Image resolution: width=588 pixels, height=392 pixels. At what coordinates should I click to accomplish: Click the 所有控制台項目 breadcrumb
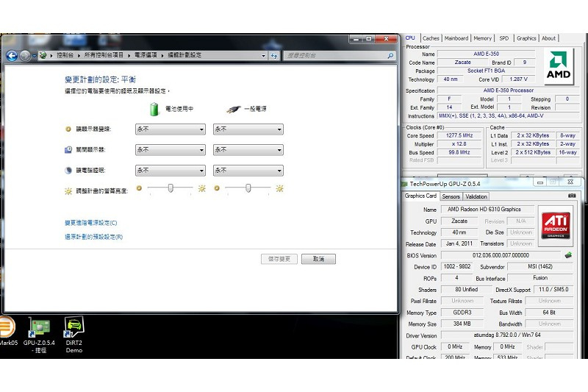[104, 55]
